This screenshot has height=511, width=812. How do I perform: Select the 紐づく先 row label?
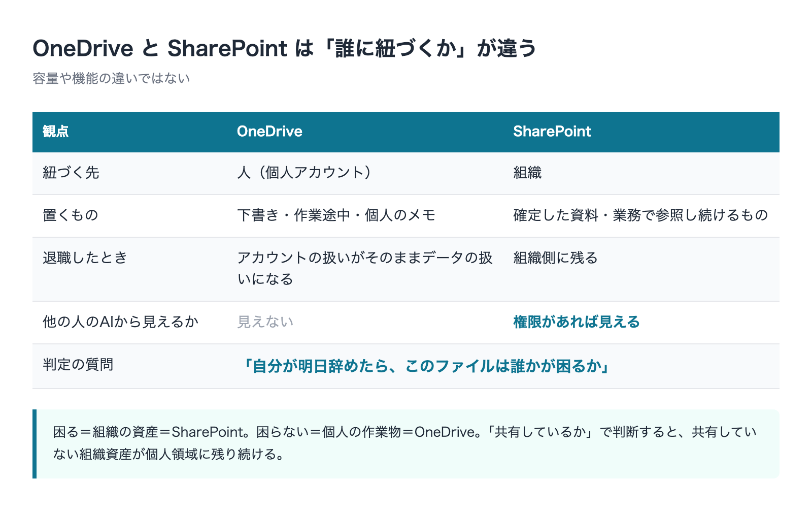[71, 173]
